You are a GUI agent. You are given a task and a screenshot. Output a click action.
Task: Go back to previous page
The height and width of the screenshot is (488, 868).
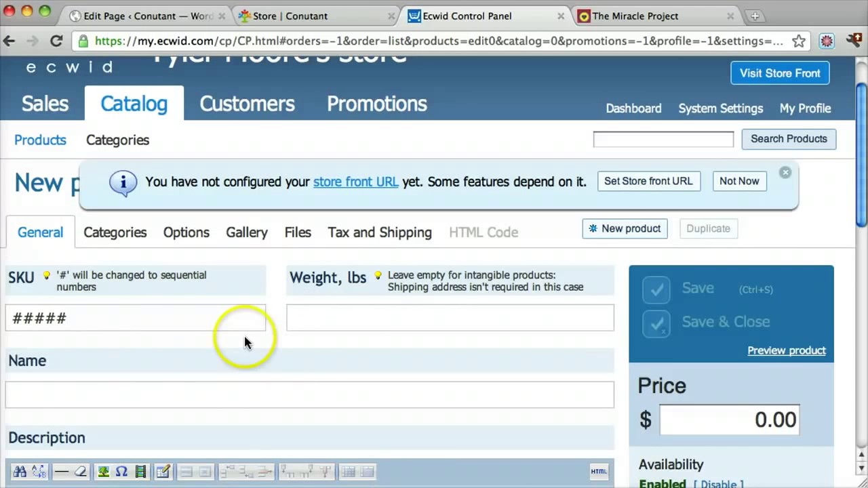[9, 41]
